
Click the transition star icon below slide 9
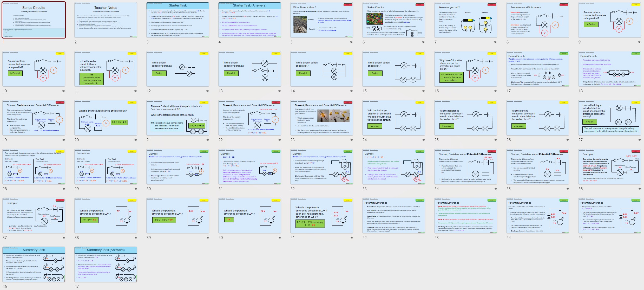coord(639,42)
